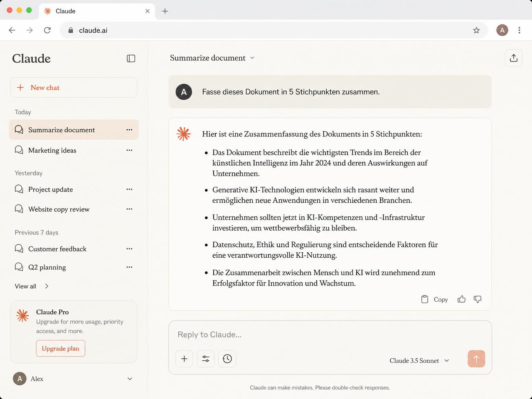Select the Claude browser tab
The width and height of the screenshot is (532, 399).
click(x=97, y=11)
